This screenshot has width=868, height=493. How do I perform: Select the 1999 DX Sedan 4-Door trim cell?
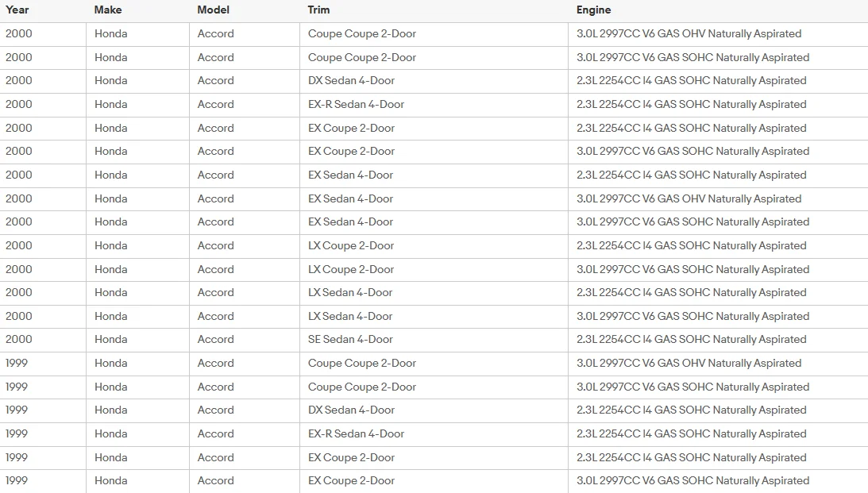pyautogui.click(x=434, y=410)
